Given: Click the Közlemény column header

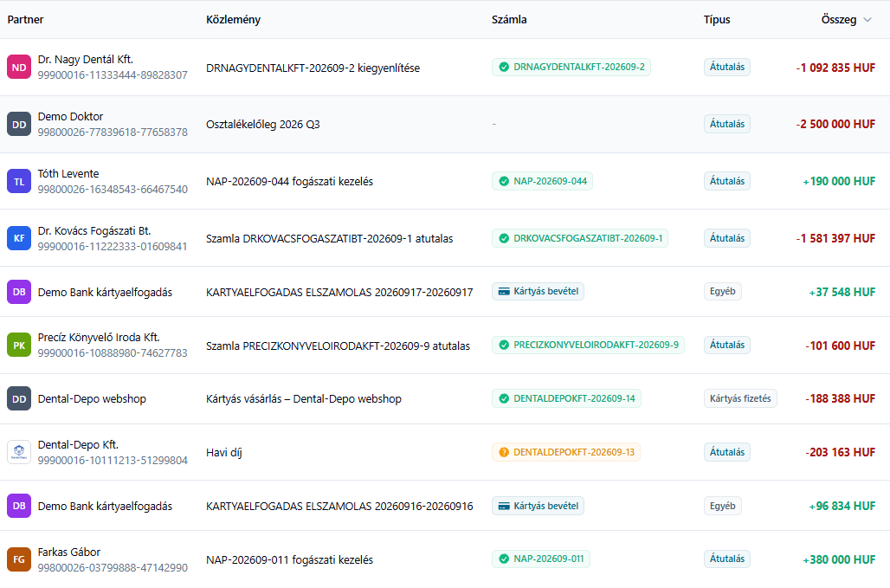Looking at the screenshot, I should 233,19.
